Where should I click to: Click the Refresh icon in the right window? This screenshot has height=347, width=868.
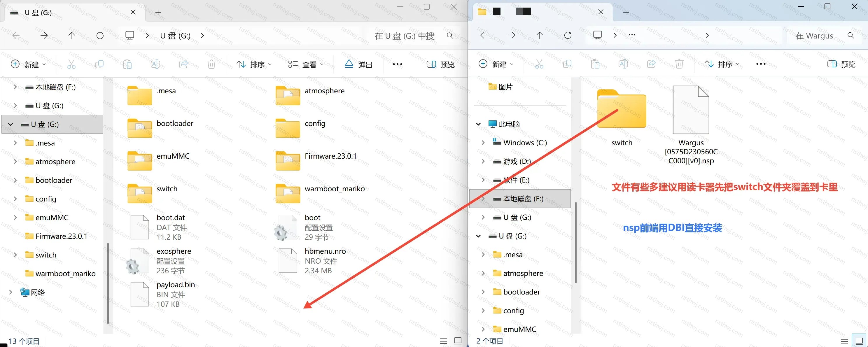click(x=568, y=35)
